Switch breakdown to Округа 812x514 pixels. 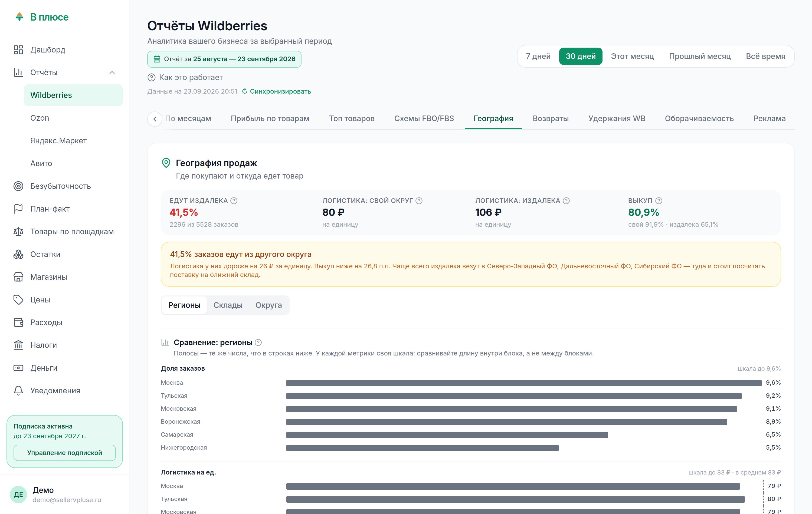[x=269, y=305]
